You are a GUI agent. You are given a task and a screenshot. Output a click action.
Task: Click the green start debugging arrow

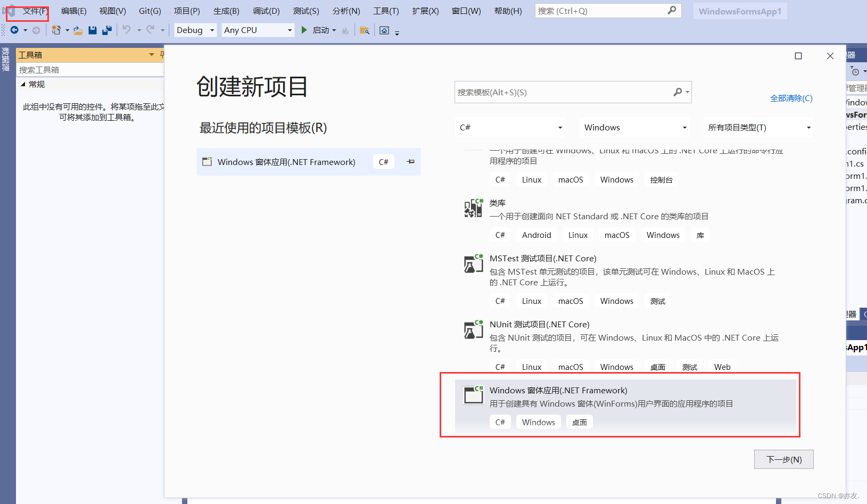(304, 30)
